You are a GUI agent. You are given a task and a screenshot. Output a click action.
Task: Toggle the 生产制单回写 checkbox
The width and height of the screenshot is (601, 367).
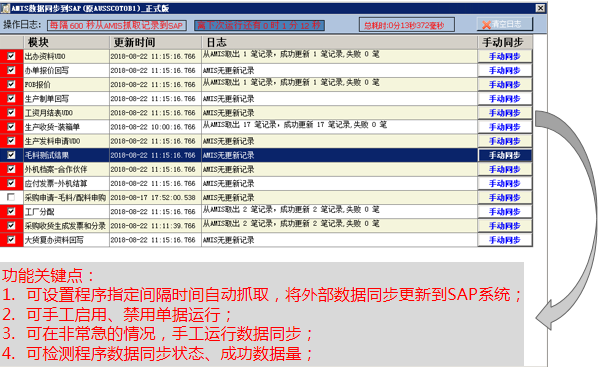(11, 99)
